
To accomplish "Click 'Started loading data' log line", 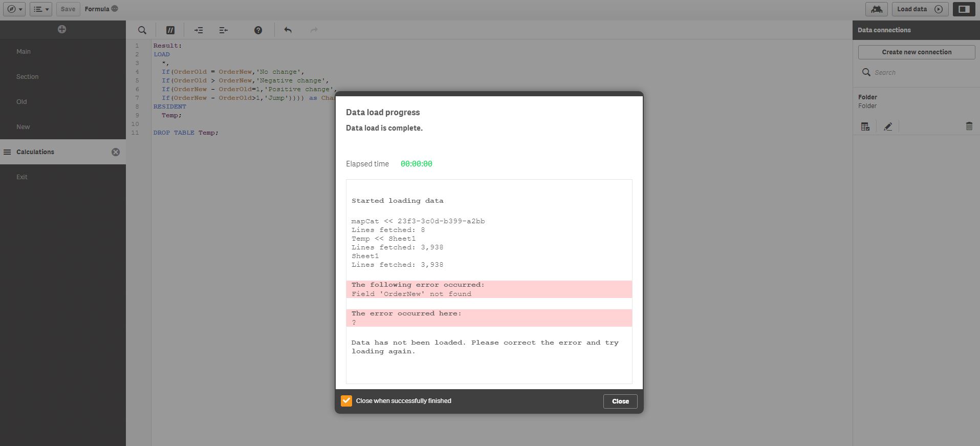I will pyautogui.click(x=398, y=201).
